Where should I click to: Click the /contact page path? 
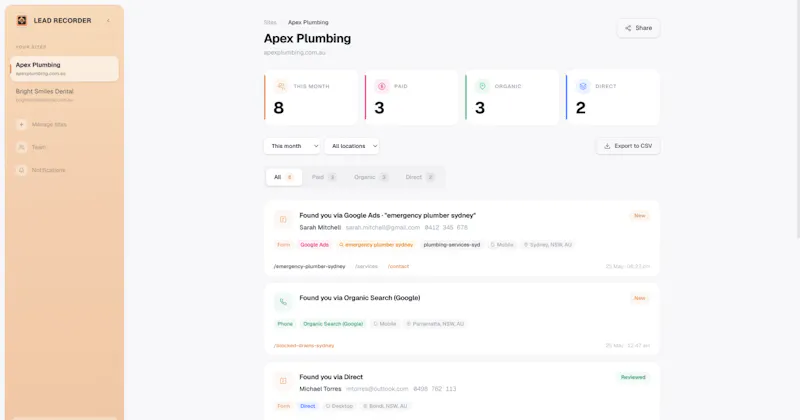coord(398,266)
